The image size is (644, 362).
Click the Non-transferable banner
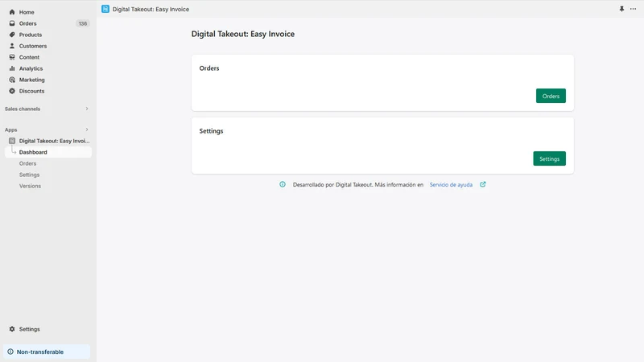[47, 352]
